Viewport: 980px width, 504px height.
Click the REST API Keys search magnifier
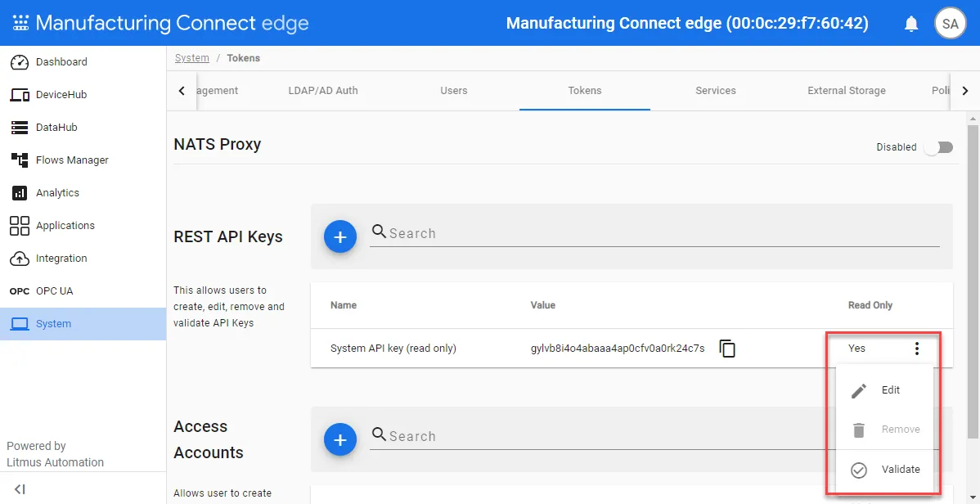point(379,232)
